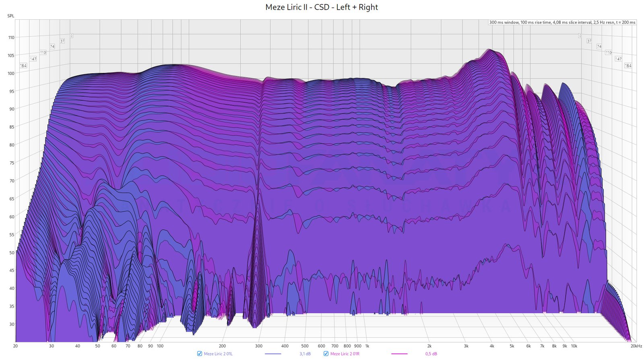
Task: Click the right time-axis stepper arrows
Action: (580, 36)
